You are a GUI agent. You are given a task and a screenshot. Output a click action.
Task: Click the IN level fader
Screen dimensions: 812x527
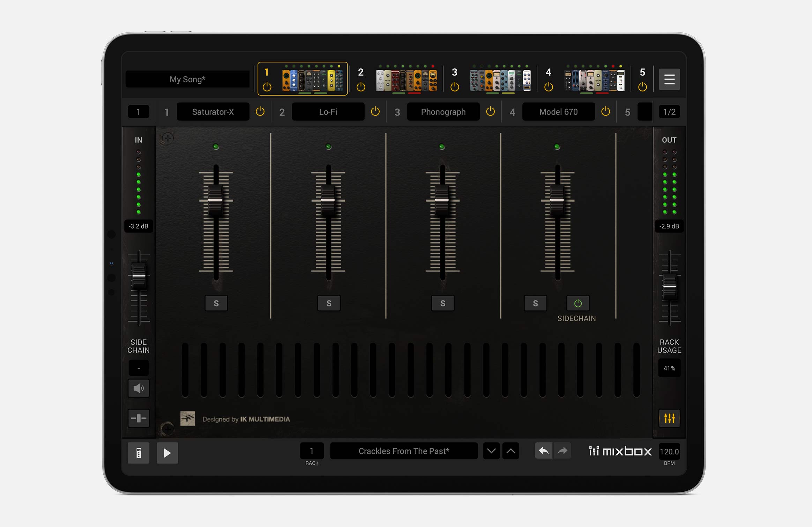(139, 276)
